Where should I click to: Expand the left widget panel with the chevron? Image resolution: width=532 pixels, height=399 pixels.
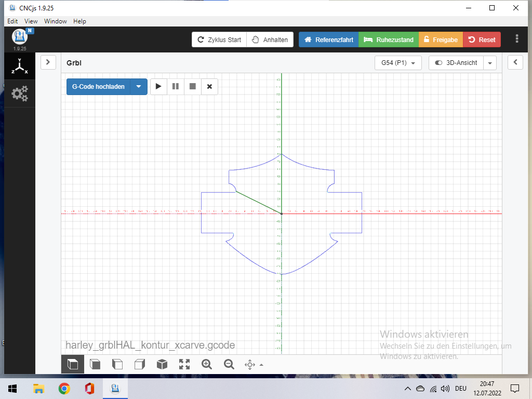(x=48, y=62)
